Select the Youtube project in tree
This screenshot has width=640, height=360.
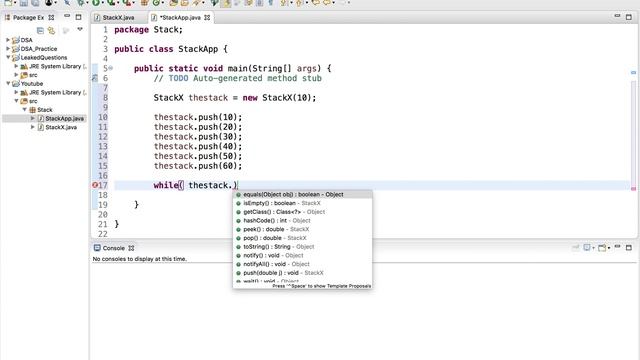(32, 84)
